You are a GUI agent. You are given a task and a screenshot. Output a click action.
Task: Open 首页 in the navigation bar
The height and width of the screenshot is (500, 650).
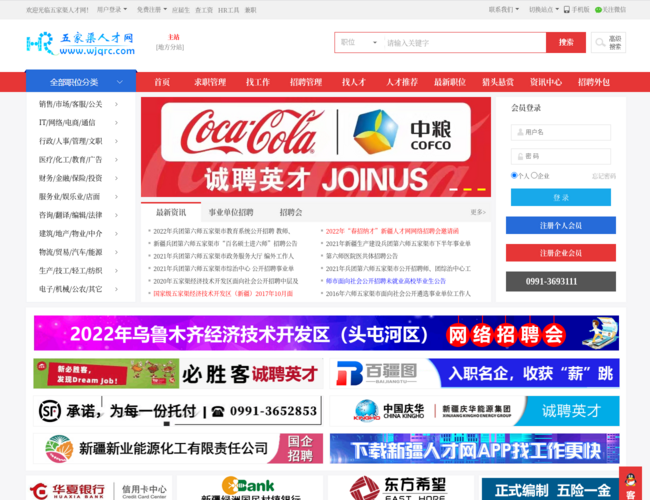point(162,82)
